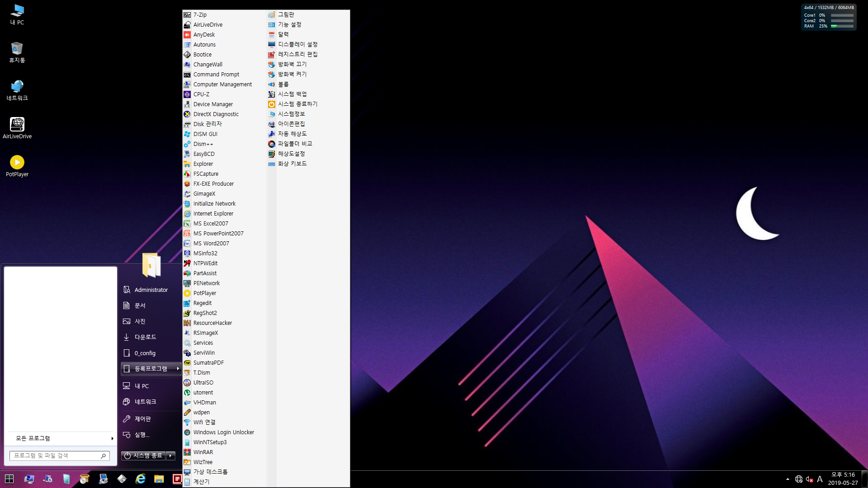This screenshot has width=868, height=488.
Task: Click 실행... run entry
Action: (x=151, y=435)
